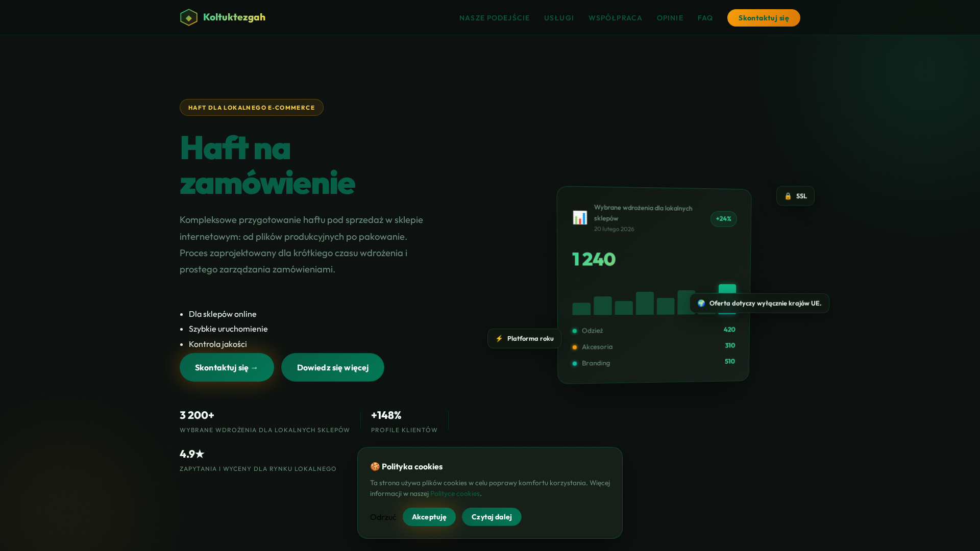Image resolution: width=980 pixels, height=551 pixels.
Task: Click the cookie icon in the cookies banner
Action: [375, 467]
